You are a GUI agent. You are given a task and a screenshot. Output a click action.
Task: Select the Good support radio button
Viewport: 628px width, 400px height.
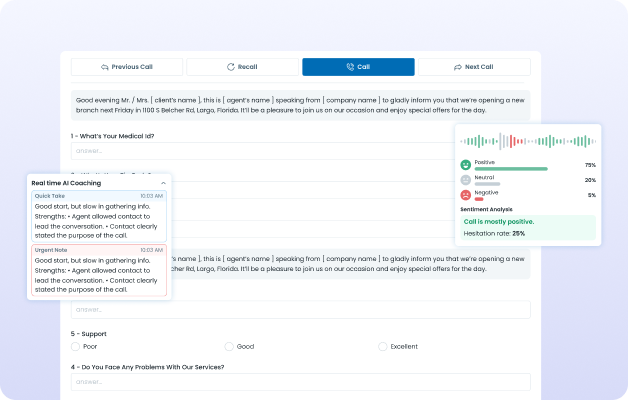click(x=229, y=346)
